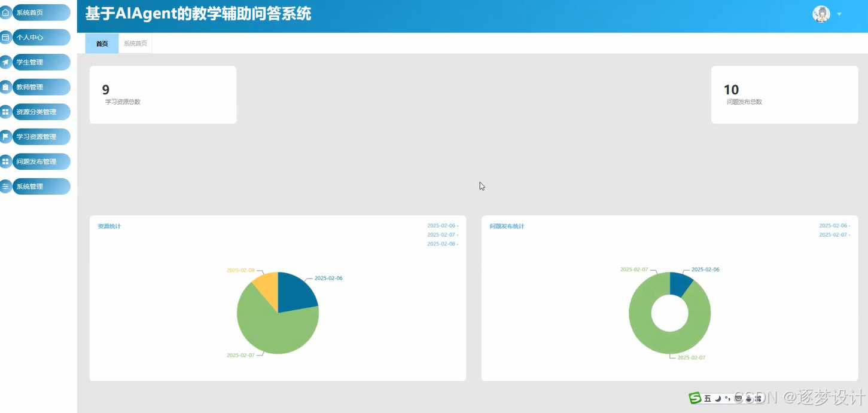Image resolution: width=868 pixels, height=413 pixels.
Task: Click the flag icon beside 学习资源管理
Action: click(x=5, y=137)
